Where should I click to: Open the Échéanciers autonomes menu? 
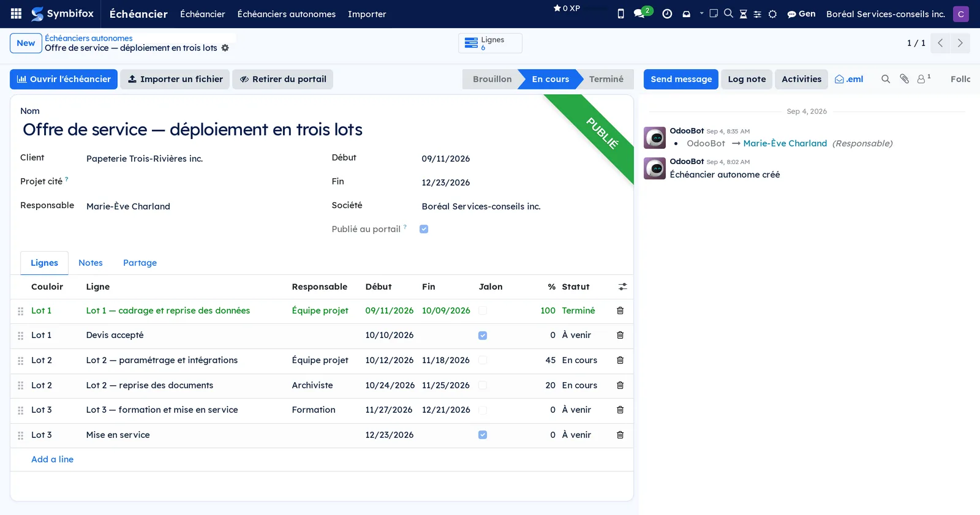pos(286,13)
